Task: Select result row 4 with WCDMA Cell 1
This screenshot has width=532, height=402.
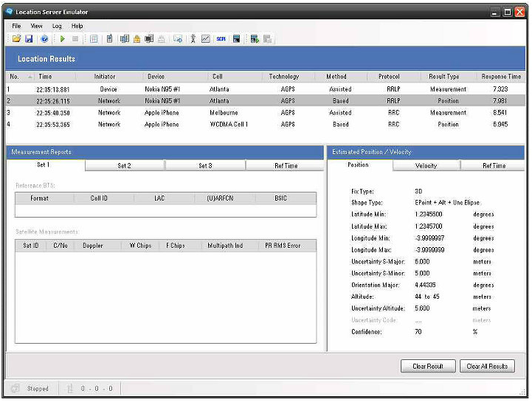Action: 266,125
